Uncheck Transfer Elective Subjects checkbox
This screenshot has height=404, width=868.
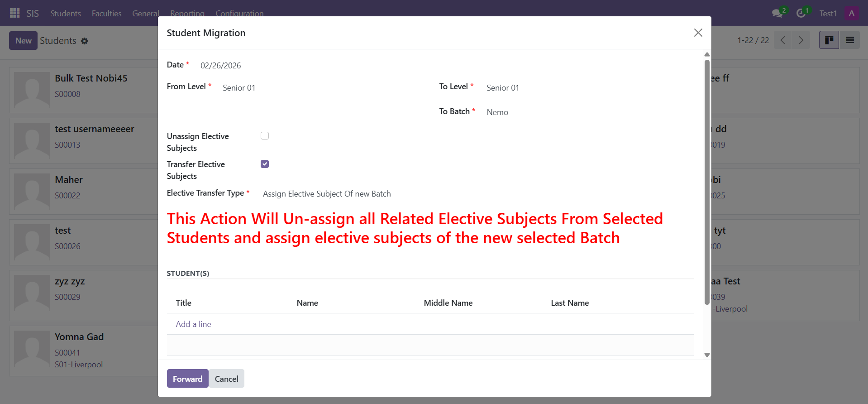click(x=265, y=164)
